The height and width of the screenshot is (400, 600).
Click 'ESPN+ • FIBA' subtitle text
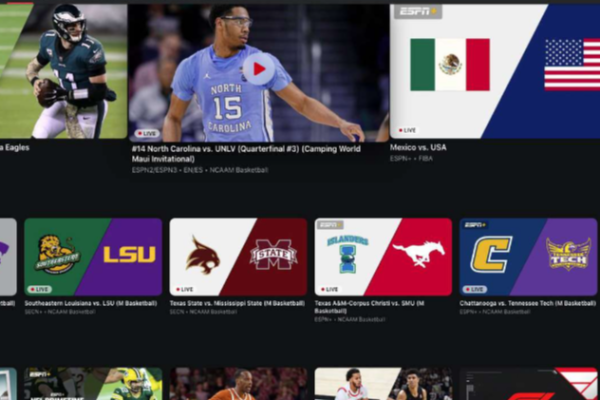(411, 158)
